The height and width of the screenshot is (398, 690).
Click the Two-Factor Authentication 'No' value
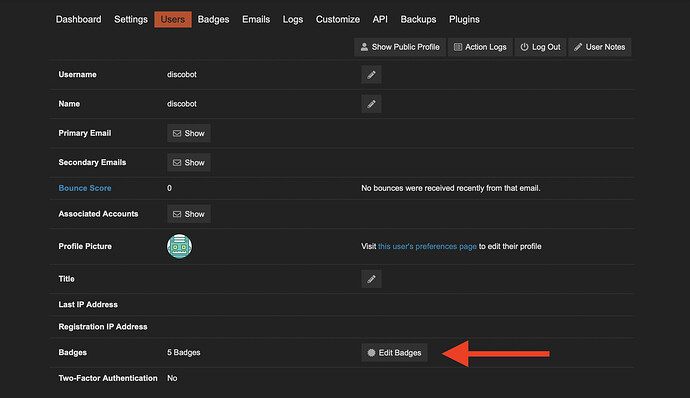click(x=172, y=378)
